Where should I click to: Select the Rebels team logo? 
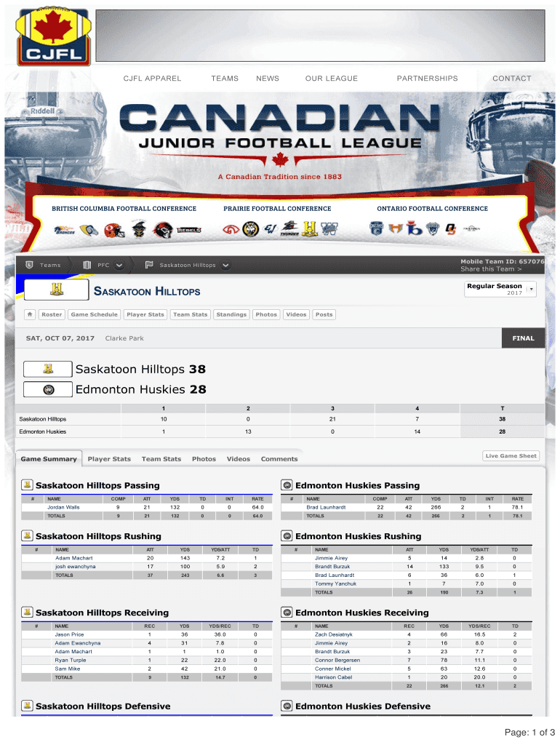187,230
